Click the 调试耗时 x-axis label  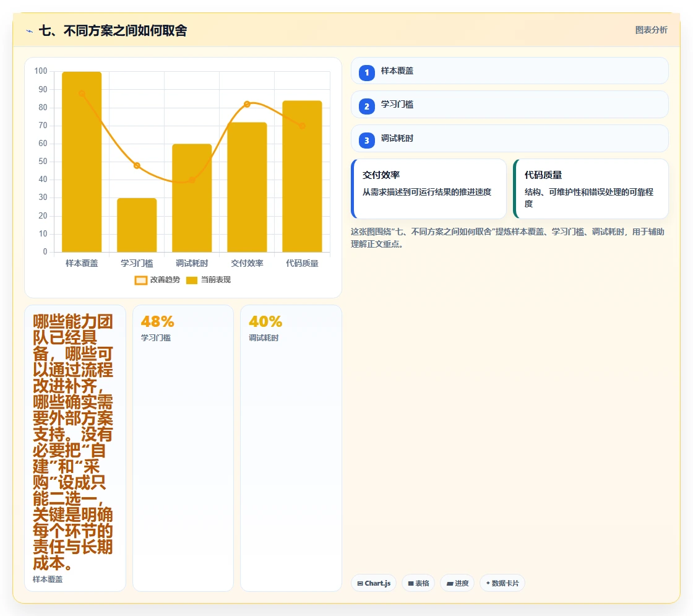click(192, 264)
